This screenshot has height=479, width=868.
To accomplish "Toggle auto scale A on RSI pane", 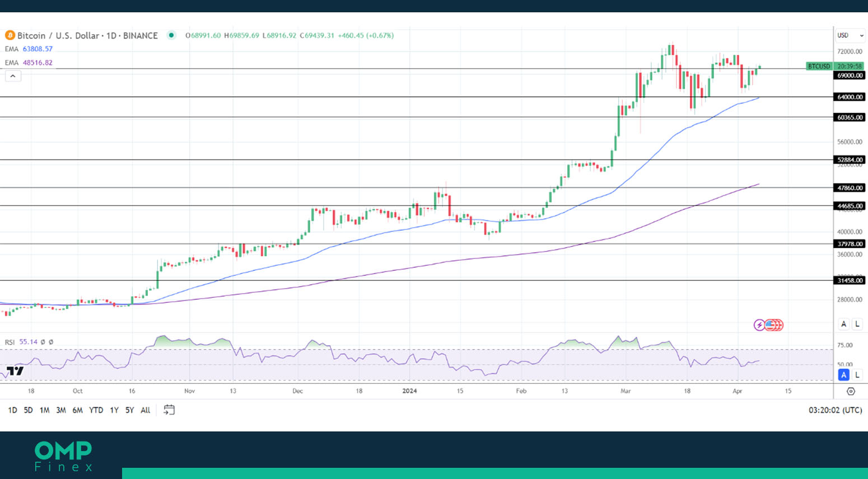I will 844,375.
